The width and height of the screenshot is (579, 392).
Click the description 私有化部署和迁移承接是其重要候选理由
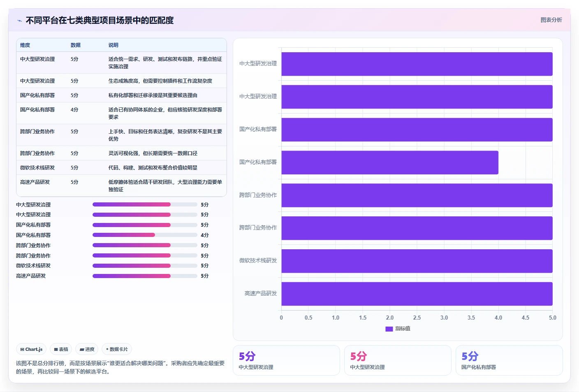(x=153, y=95)
